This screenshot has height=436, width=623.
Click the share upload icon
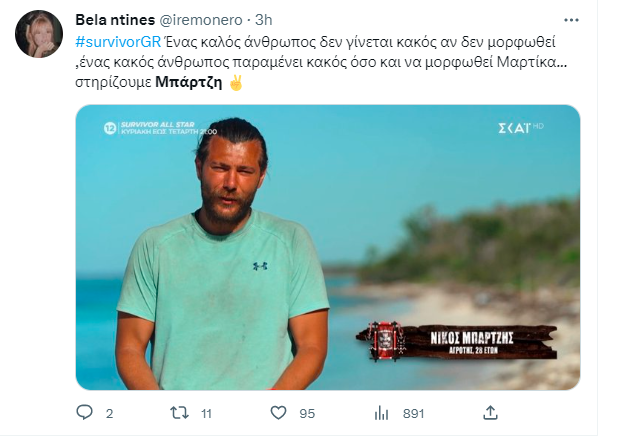pyautogui.click(x=490, y=412)
